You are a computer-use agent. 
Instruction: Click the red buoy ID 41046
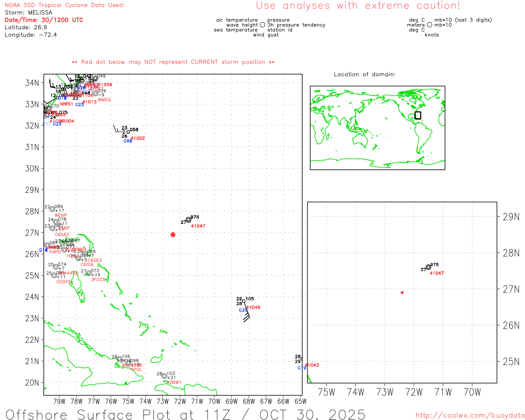253,307
